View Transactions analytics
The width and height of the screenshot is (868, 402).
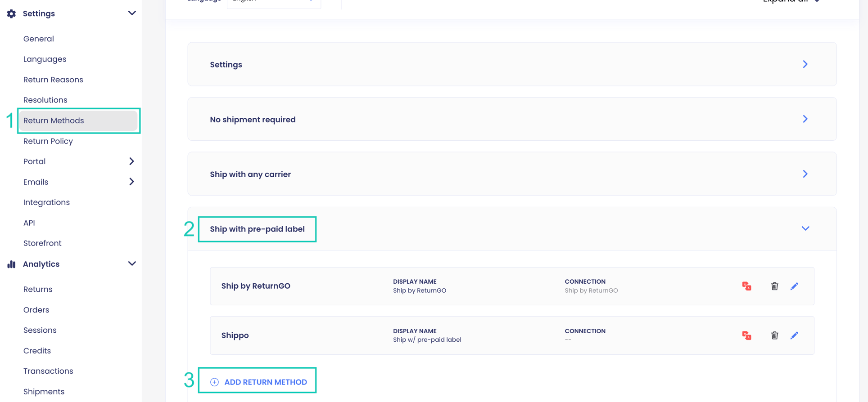click(48, 371)
